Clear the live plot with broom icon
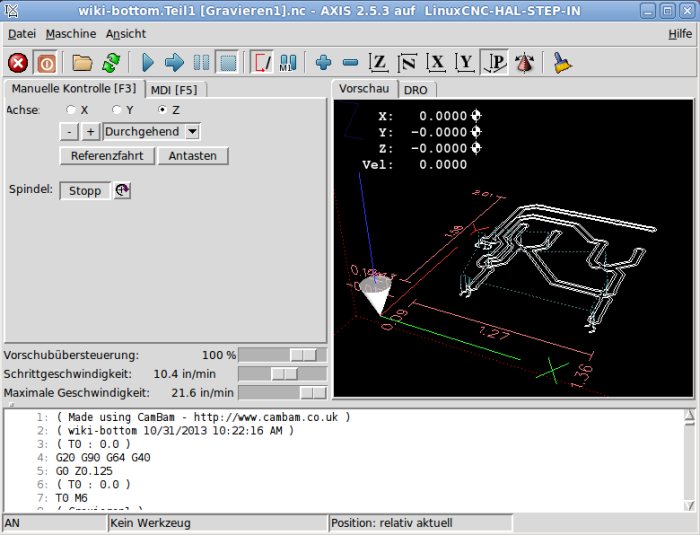The height and width of the screenshot is (535, 700). click(563, 63)
